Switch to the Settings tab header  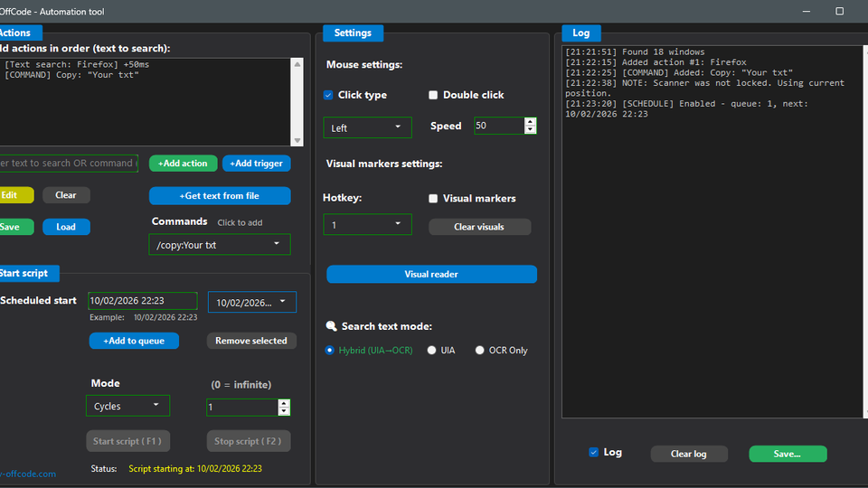[x=353, y=33]
